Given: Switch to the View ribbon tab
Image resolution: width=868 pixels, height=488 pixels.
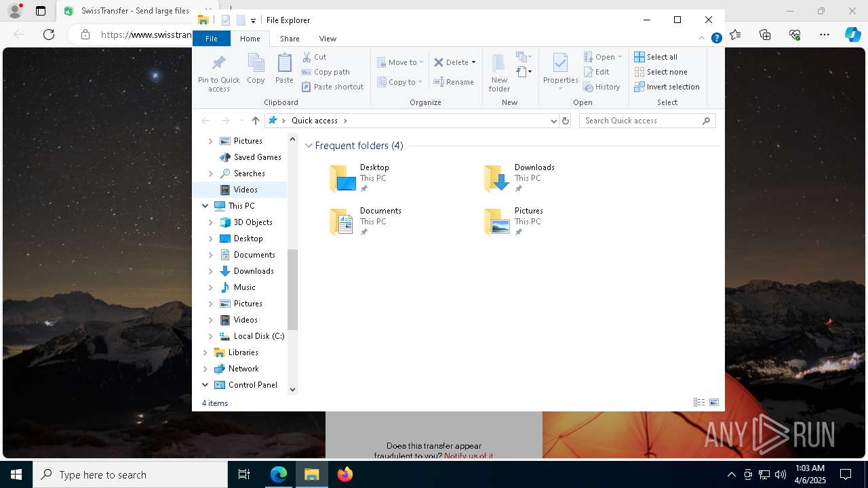Looking at the screenshot, I should [328, 39].
